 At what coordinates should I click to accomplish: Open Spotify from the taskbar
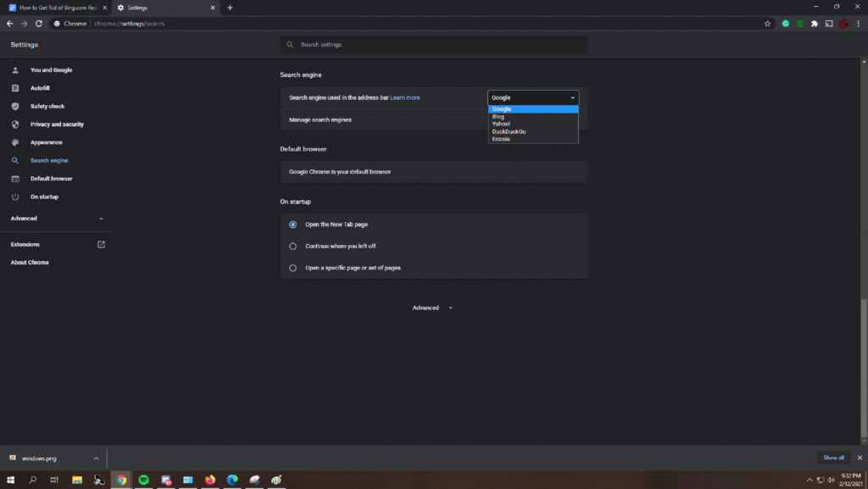(143, 481)
